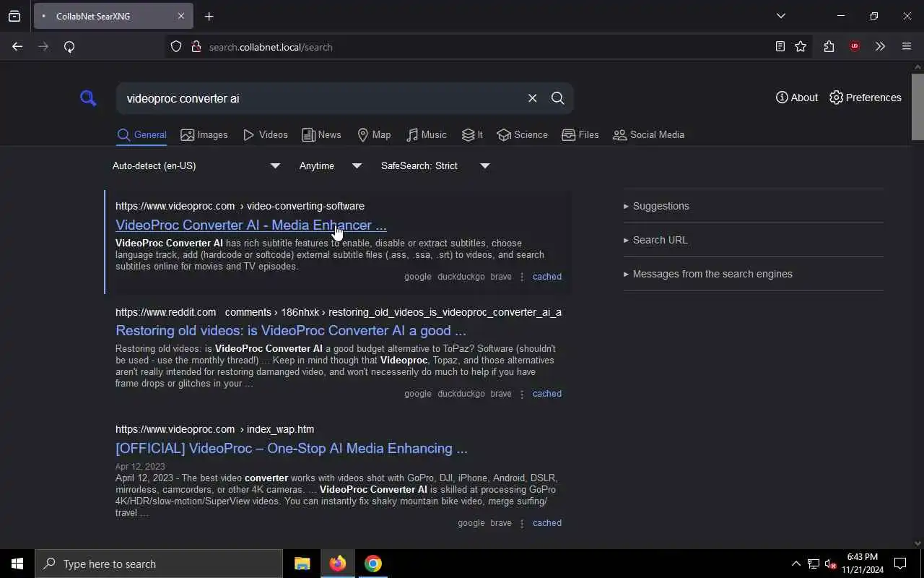
Task: Open the About page
Action: 797,98
